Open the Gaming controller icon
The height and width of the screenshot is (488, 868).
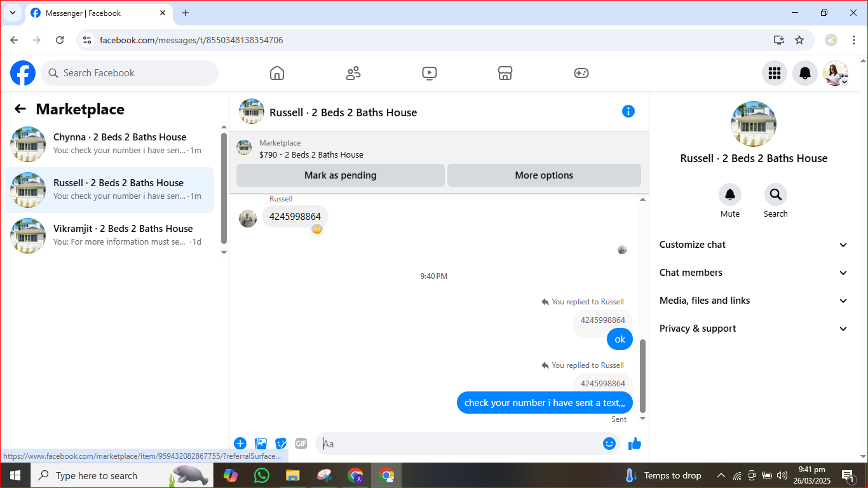pos(581,73)
